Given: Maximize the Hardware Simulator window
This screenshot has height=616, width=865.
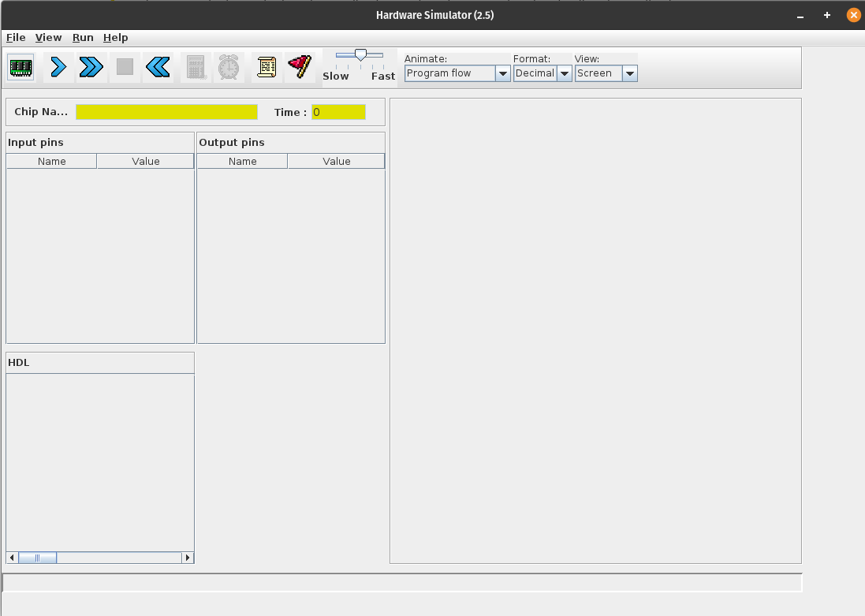Looking at the screenshot, I should coord(827,16).
